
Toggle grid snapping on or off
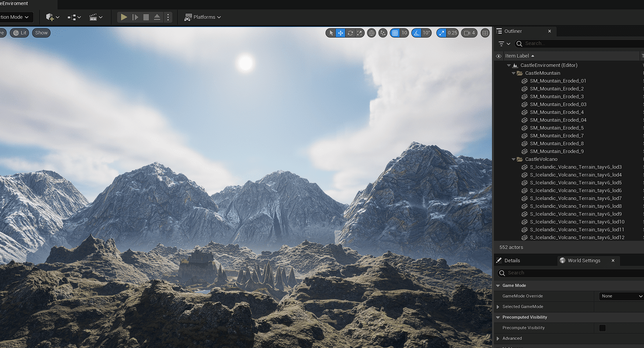pos(395,33)
